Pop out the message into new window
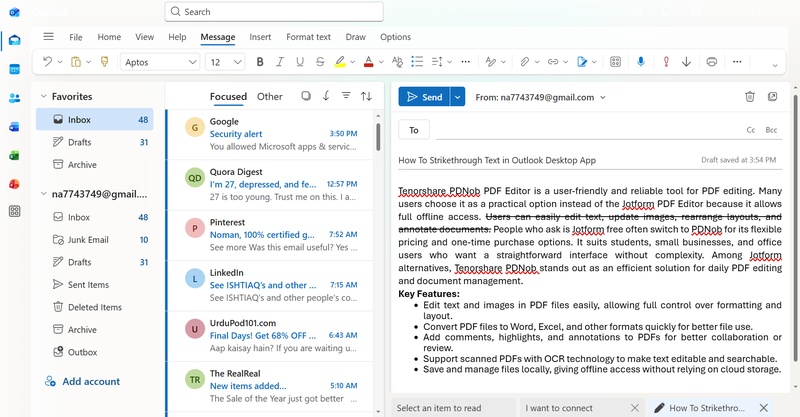 (772, 97)
